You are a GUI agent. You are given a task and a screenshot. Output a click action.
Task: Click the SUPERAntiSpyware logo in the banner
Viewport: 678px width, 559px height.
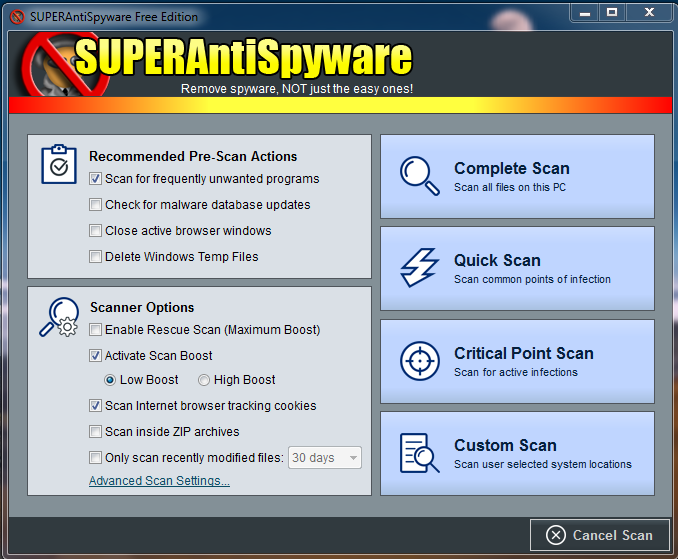[x=216, y=64]
